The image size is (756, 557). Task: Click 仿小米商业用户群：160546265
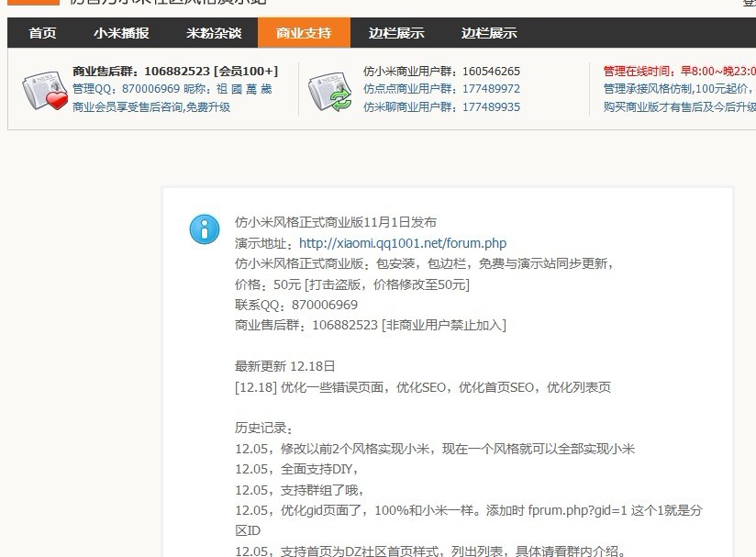[441, 72]
